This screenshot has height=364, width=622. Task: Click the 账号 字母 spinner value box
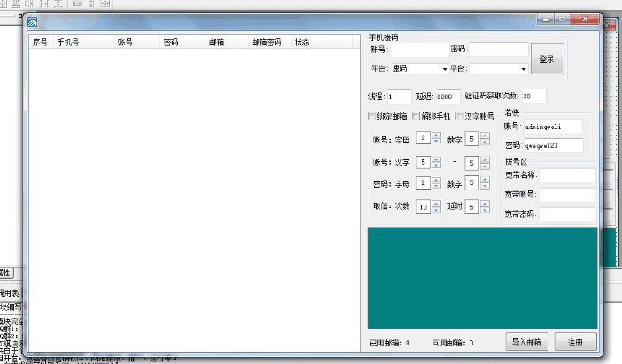424,138
